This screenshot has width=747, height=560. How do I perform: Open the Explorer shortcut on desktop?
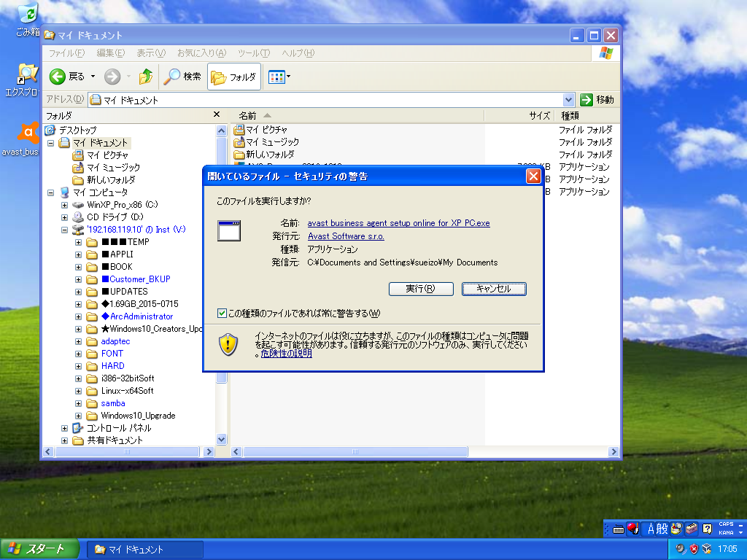27,75
